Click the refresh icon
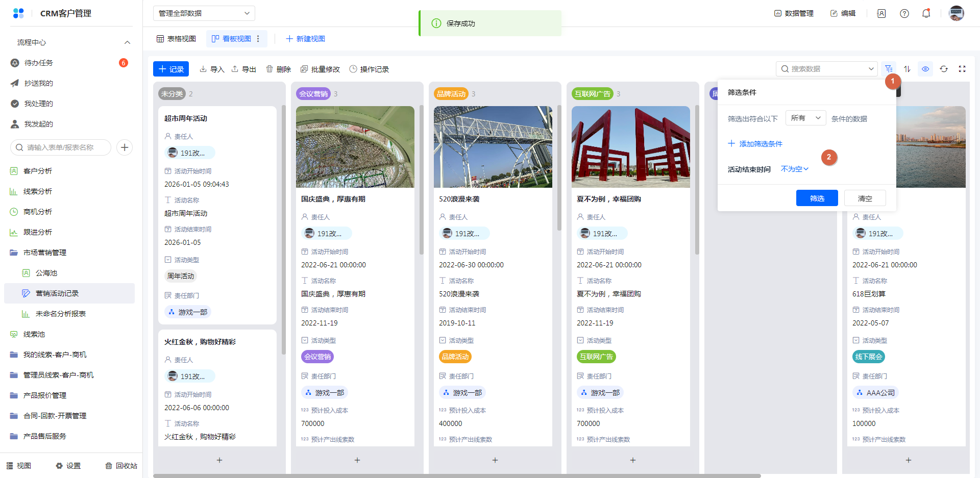Viewport: 980px width, 478px height. [944, 69]
